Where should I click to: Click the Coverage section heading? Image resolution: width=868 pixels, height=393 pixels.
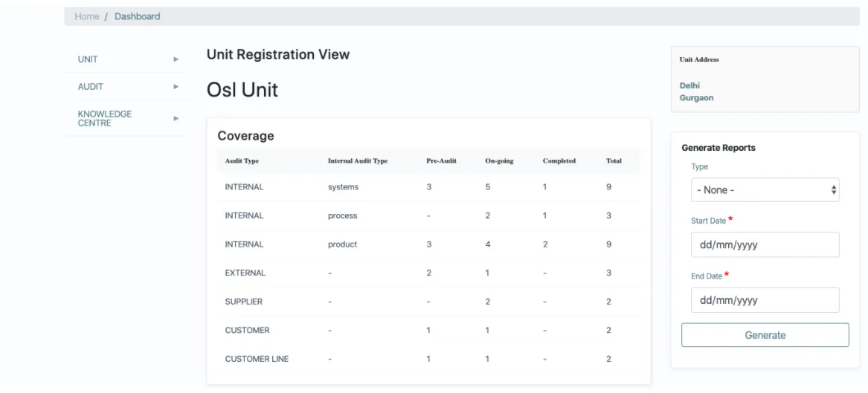click(245, 135)
